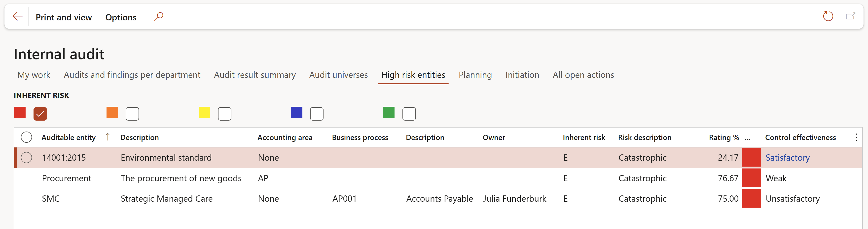This screenshot has width=868, height=229.
Task: Sort by the Auditable entity column header
Action: [x=69, y=137]
